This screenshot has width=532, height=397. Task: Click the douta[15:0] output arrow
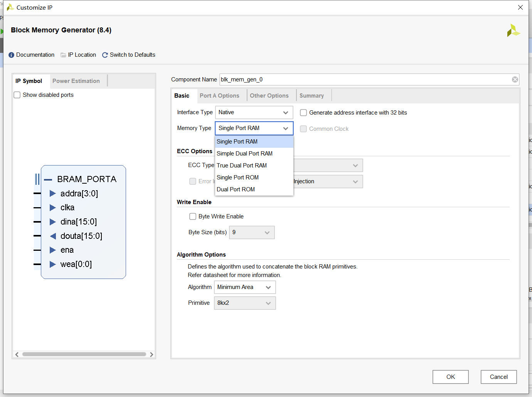coord(53,236)
